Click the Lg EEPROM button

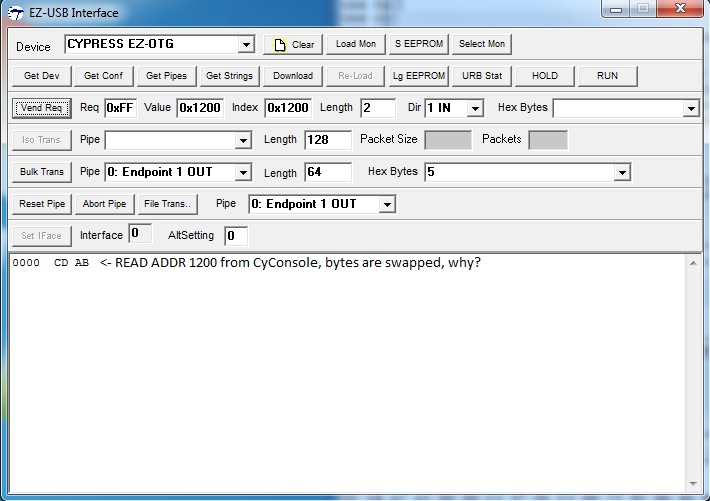pos(419,76)
